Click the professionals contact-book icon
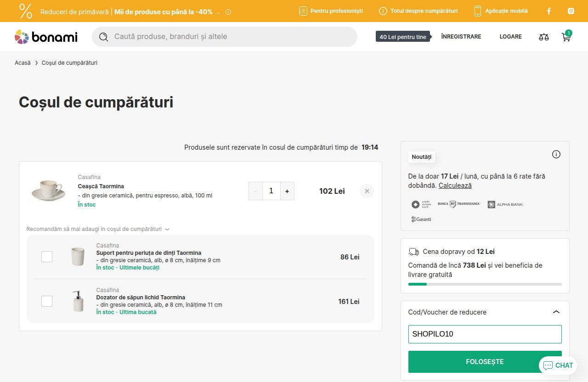This screenshot has width=588, height=382. (303, 11)
